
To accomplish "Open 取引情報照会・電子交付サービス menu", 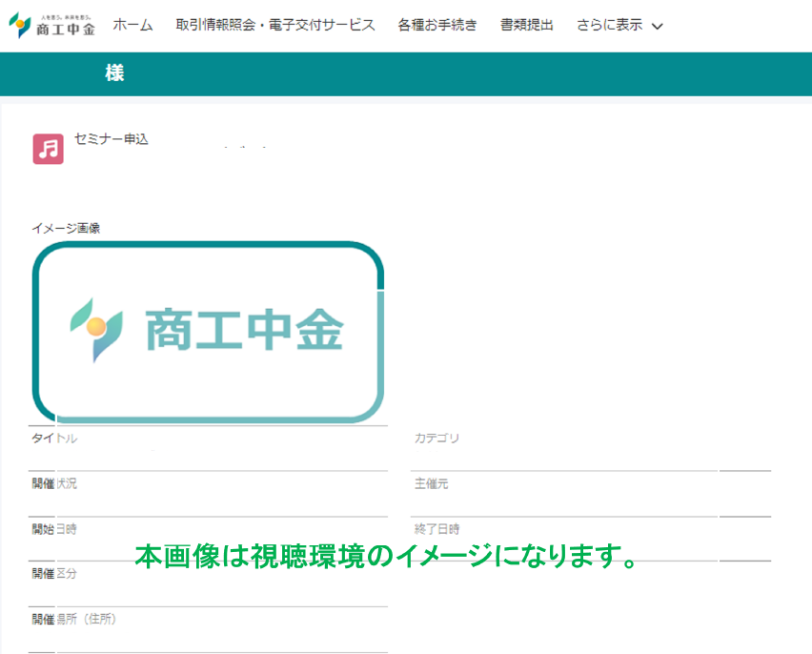I will [275, 25].
